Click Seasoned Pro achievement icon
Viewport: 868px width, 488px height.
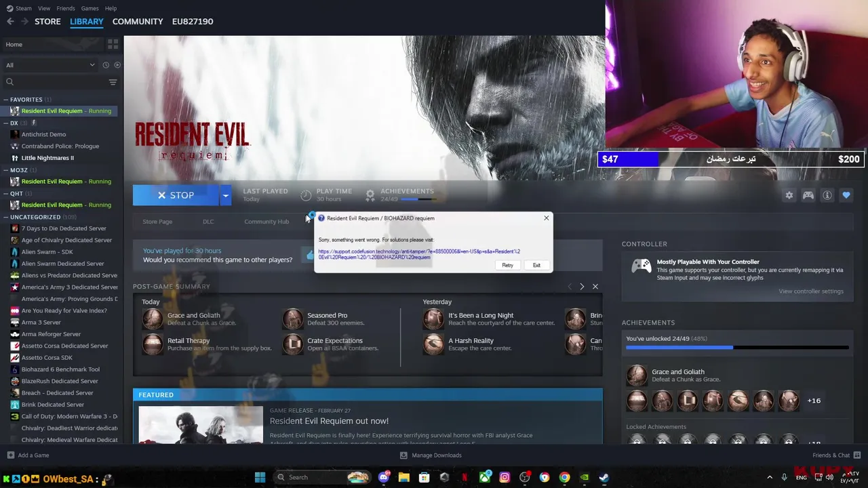293,319
